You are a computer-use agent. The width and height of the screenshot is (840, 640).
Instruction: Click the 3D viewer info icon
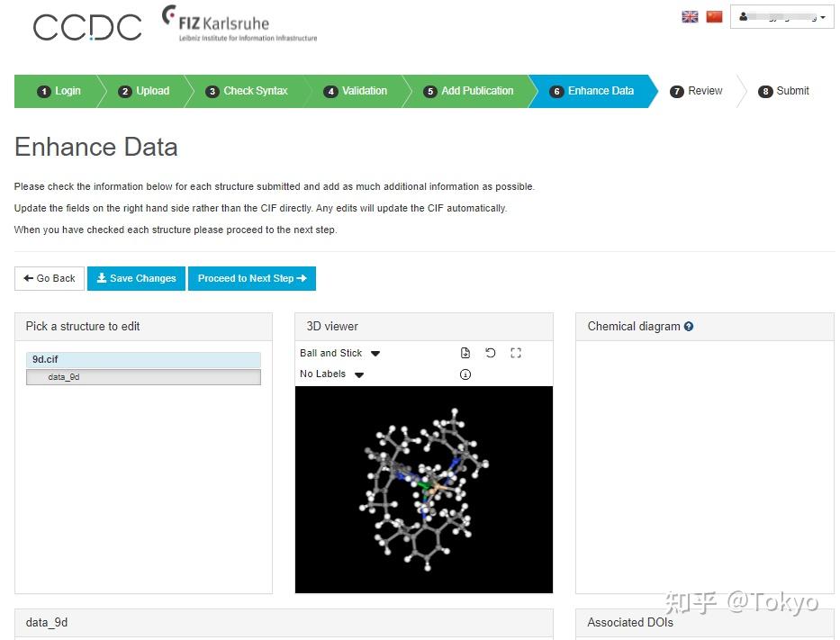[x=465, y=374]
